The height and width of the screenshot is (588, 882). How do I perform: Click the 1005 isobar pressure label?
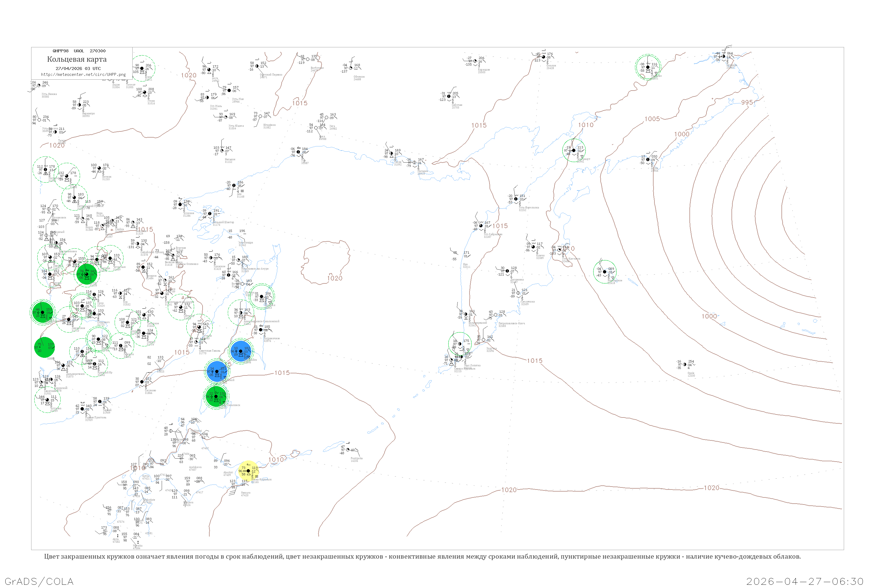652,119
